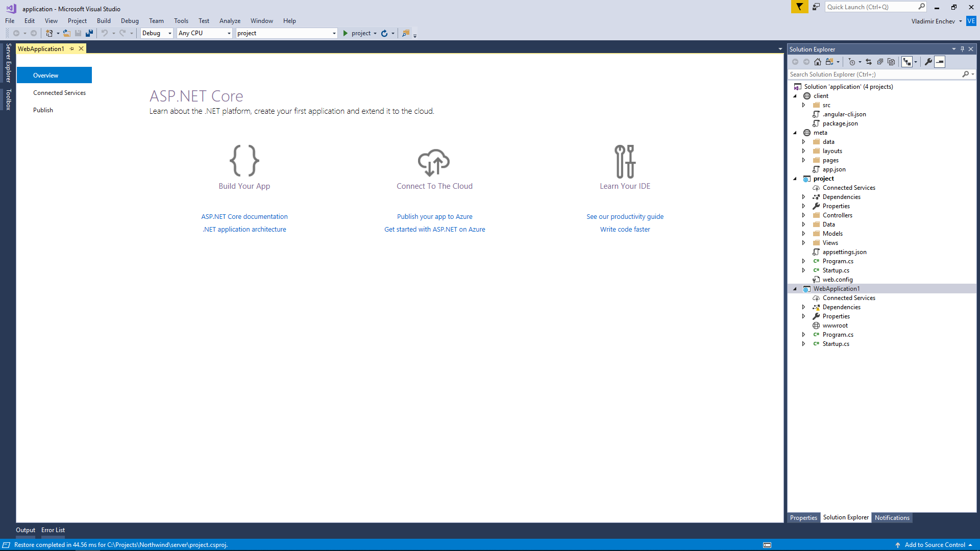Expand Dependencies under WebApplication1
This screenshot has width=980, height=551.
click(x=803, y=307)
